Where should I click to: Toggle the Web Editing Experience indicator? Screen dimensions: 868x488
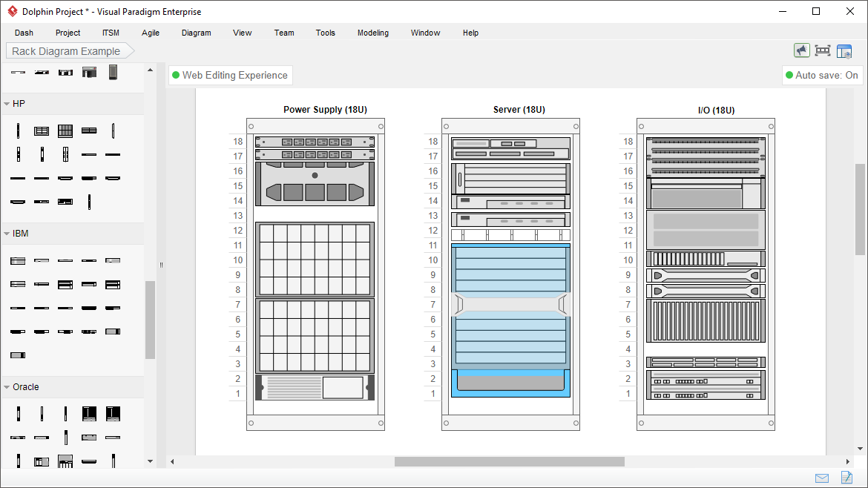click(x=230, y=75)
